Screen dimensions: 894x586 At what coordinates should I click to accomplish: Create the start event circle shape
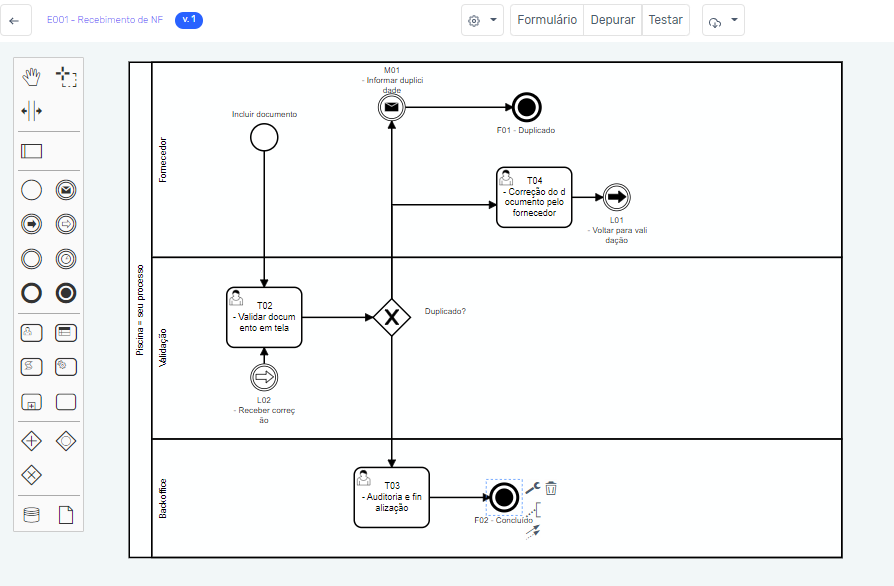30,189
